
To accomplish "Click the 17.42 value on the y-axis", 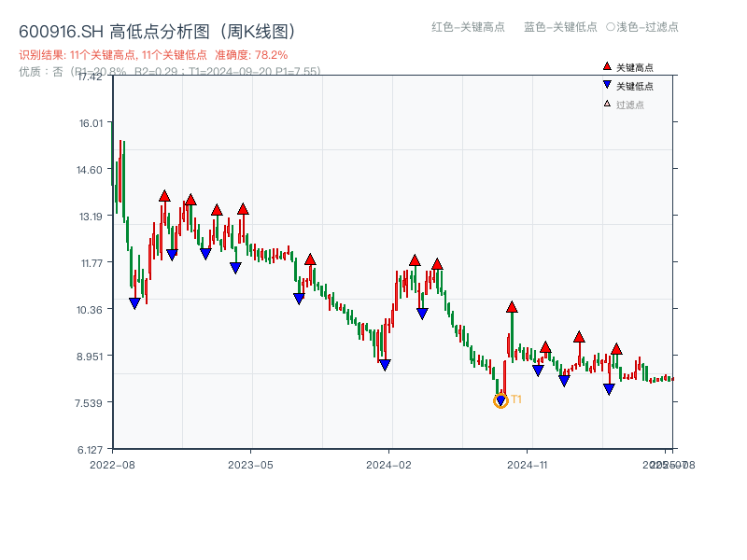I will pos(89,78).
